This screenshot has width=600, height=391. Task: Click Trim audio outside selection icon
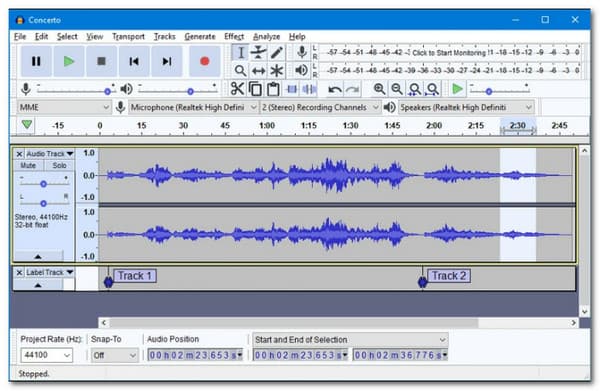tap(292, 89)
